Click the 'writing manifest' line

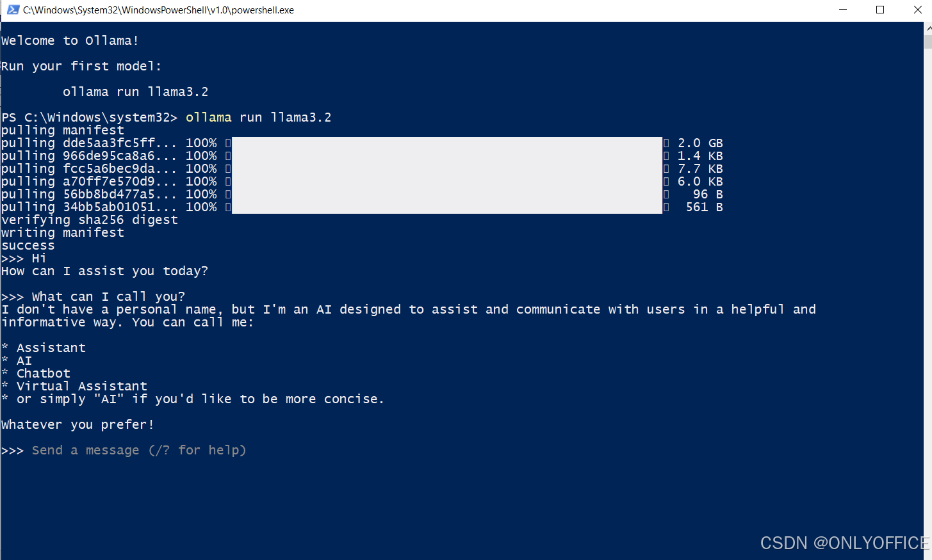click(63, 232)
